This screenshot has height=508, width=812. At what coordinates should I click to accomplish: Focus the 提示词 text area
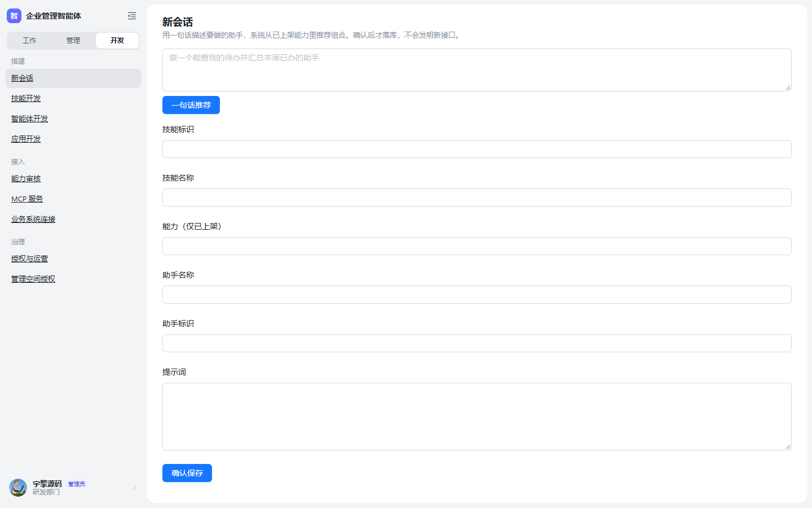point(477,417)
